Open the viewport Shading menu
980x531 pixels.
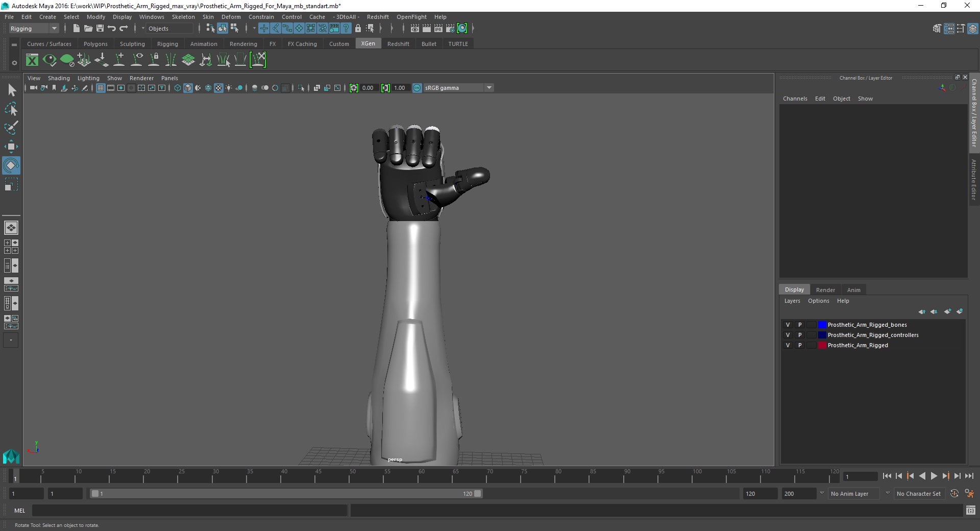click(59, 78)
